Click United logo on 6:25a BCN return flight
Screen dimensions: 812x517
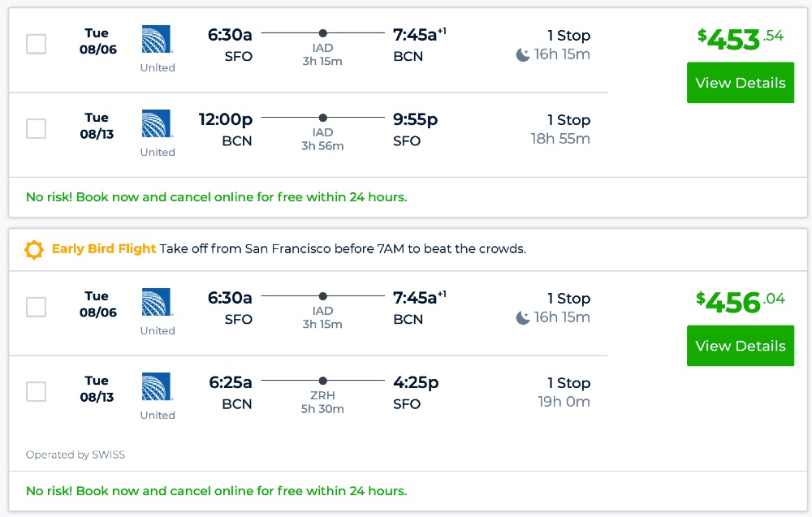pos(157,387)
